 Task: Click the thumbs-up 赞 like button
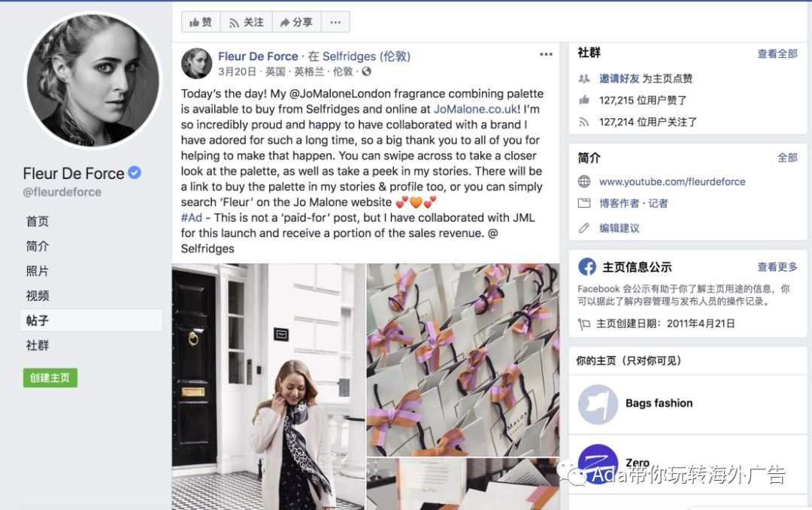201,23
